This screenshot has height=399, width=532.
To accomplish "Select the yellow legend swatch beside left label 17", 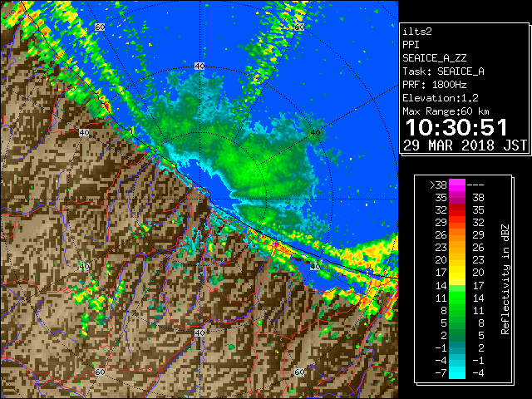I will tap(457, 273).
